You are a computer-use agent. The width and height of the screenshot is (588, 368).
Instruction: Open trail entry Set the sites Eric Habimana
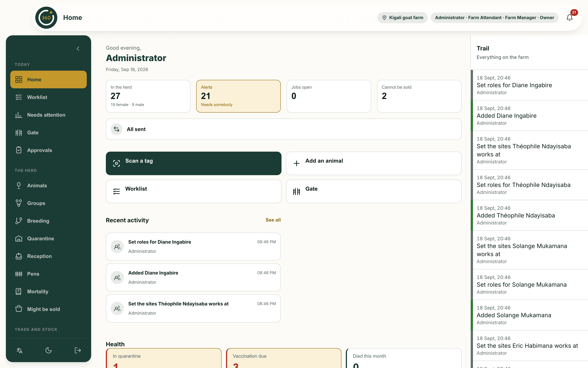click(x=529, y=346)
